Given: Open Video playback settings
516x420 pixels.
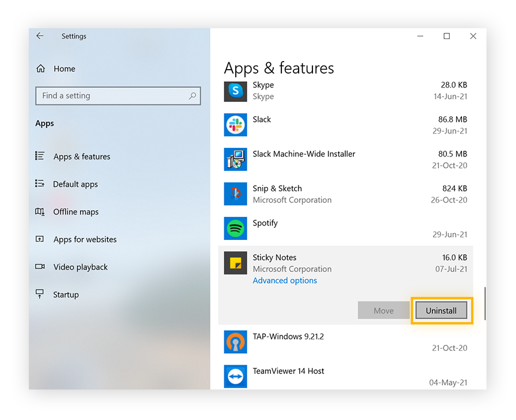Looking at the screenshot, I should [80, 267].
